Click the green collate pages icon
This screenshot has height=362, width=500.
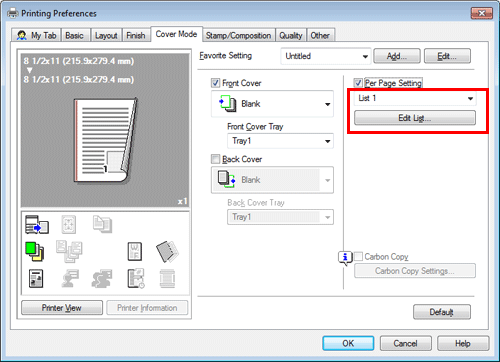click(34, 252)
